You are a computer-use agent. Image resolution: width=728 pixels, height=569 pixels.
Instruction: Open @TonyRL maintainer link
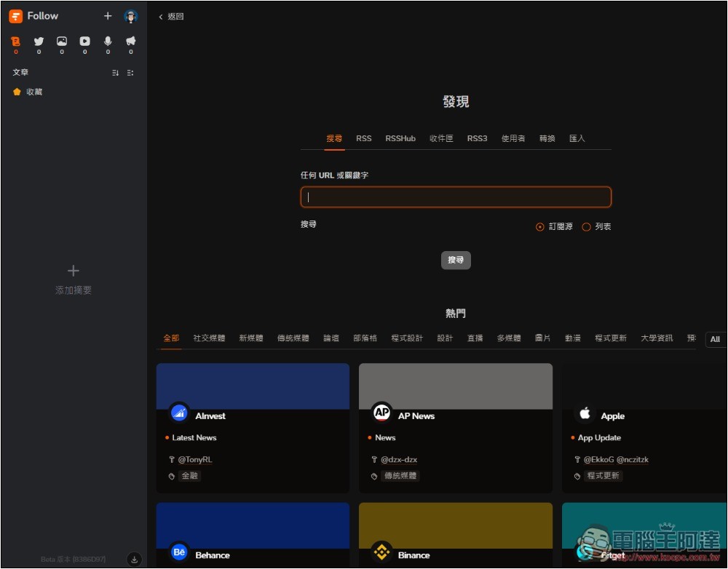[x=195, y=459]
